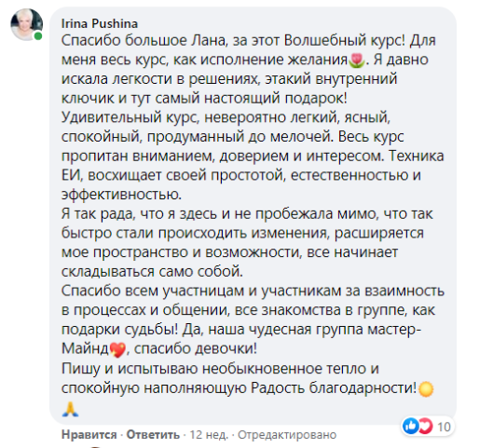Click the word 'Удивительный' in the comment
493x448 pixels.
[111, 117]
